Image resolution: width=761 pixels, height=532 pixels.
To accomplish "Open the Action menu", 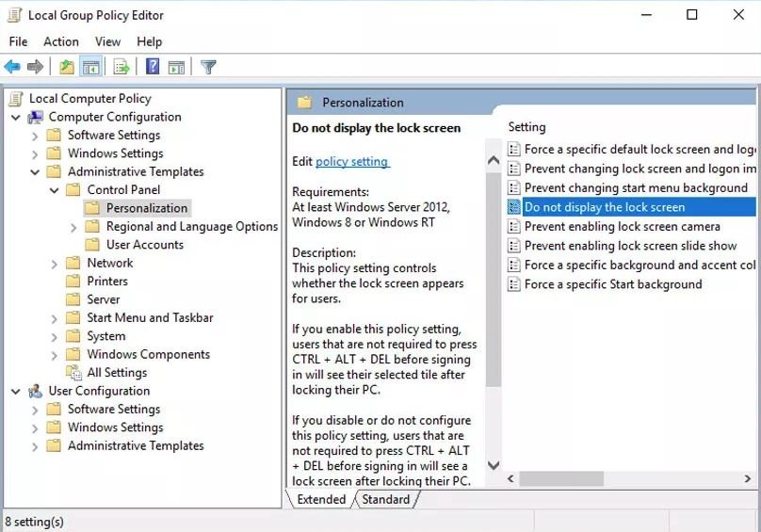I will (61, 41).
